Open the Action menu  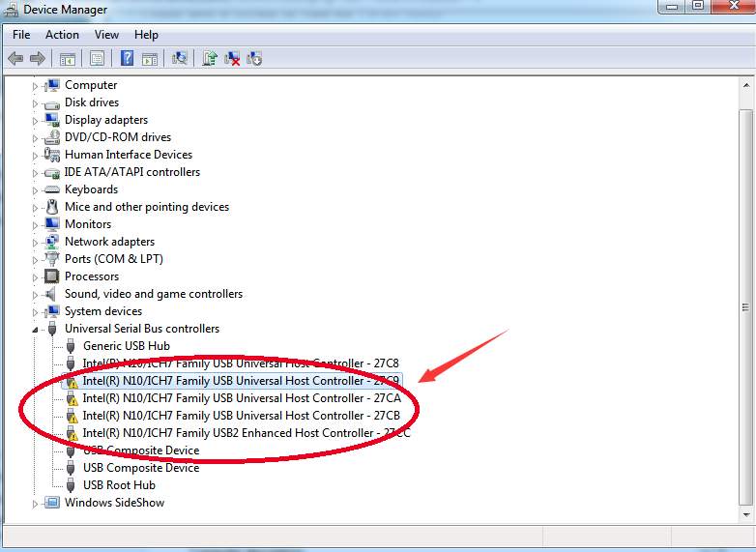[62, 35]
